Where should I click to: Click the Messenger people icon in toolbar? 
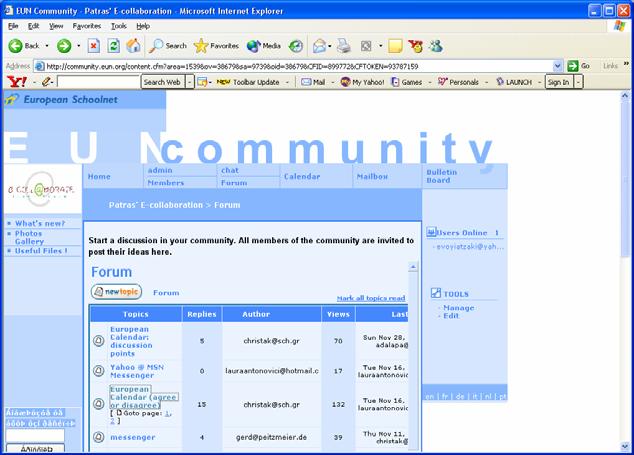pyautogui.click(x=436, y=46)
